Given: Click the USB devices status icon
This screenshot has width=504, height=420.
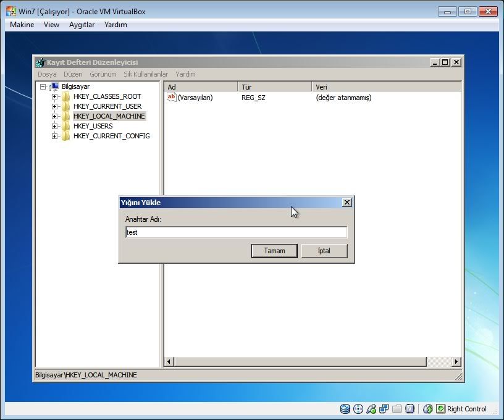Looking at the screenshot, I should 371,409.
